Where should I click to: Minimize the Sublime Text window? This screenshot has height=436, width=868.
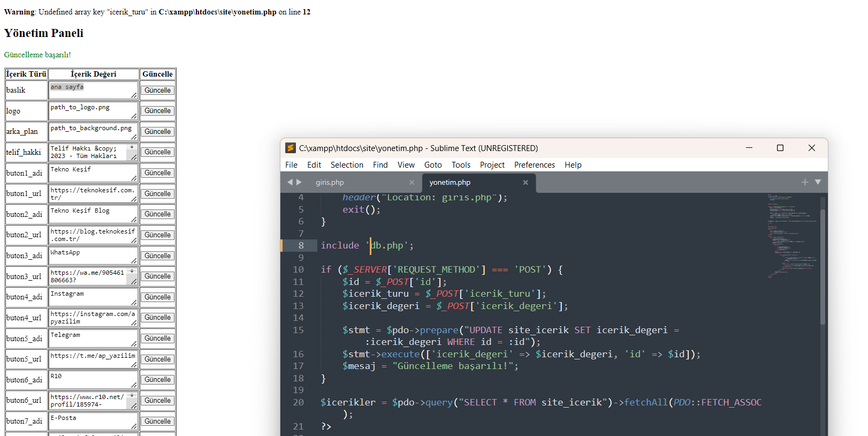pyautogui.click(x=749, y=148)
